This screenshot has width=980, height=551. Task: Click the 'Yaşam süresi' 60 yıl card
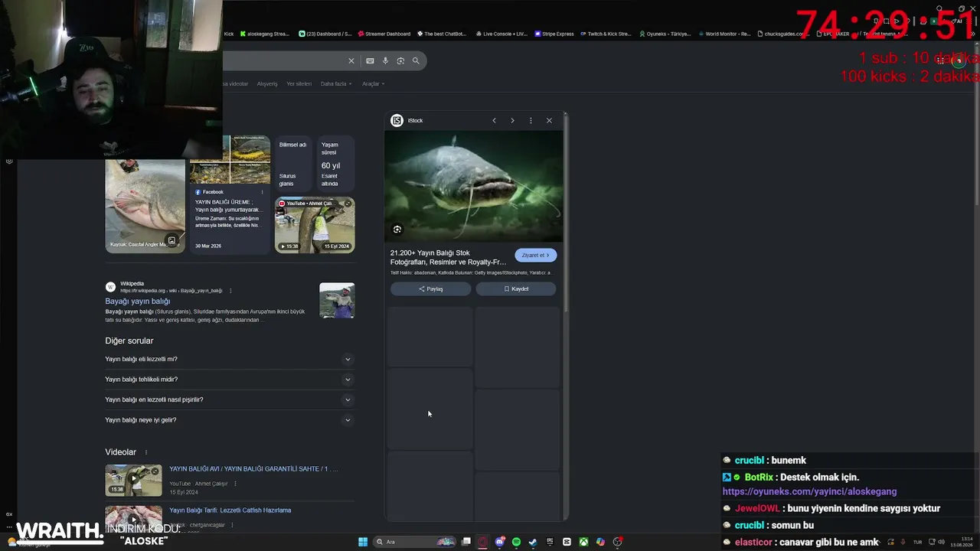[x=335, y=164]
